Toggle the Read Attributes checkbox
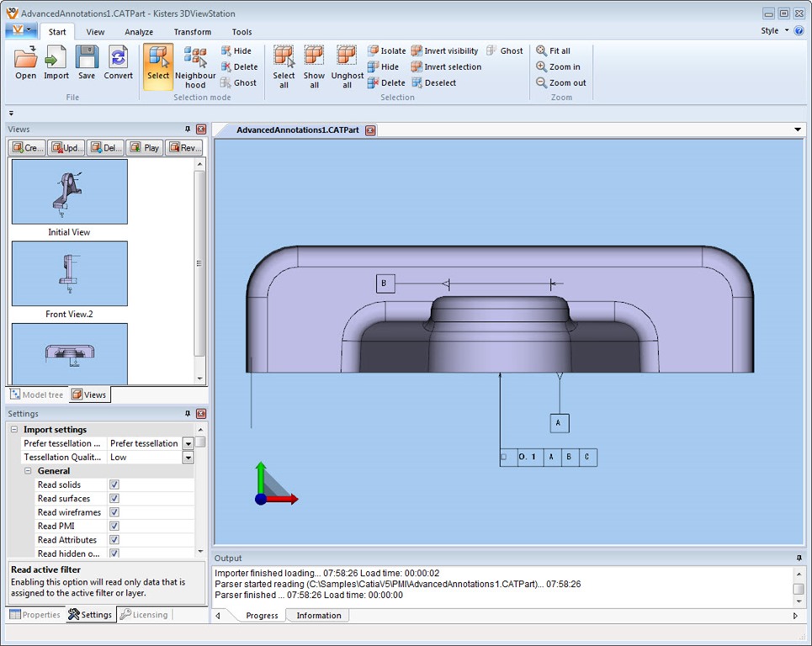This screenshot has height=646, width=812. tap(114, 540)
